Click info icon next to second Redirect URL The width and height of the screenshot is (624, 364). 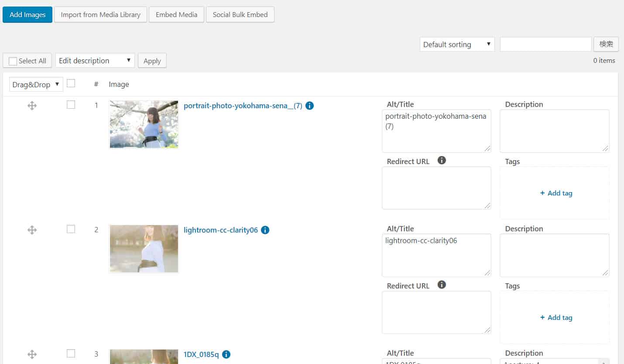[x=442, y=285]
